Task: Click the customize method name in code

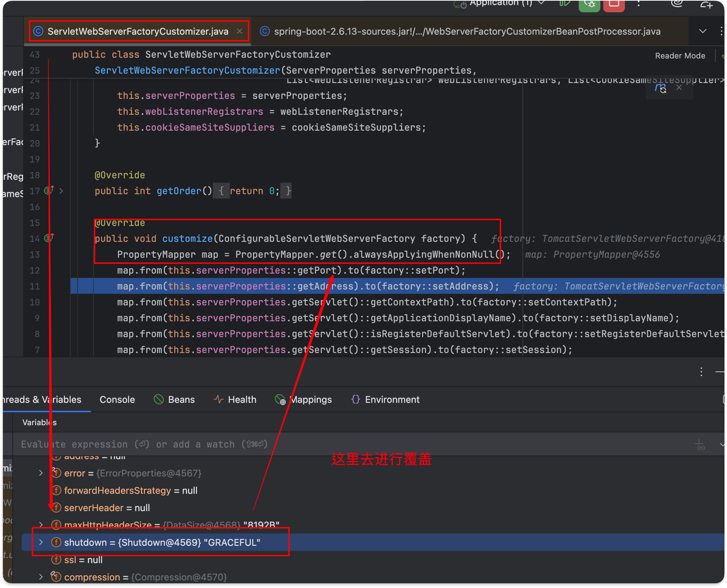Action: pyautogui.click(x=187, y=239)
